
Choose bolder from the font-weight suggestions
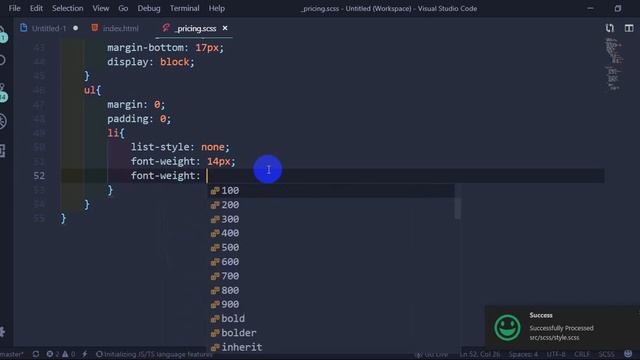[331, 333]
